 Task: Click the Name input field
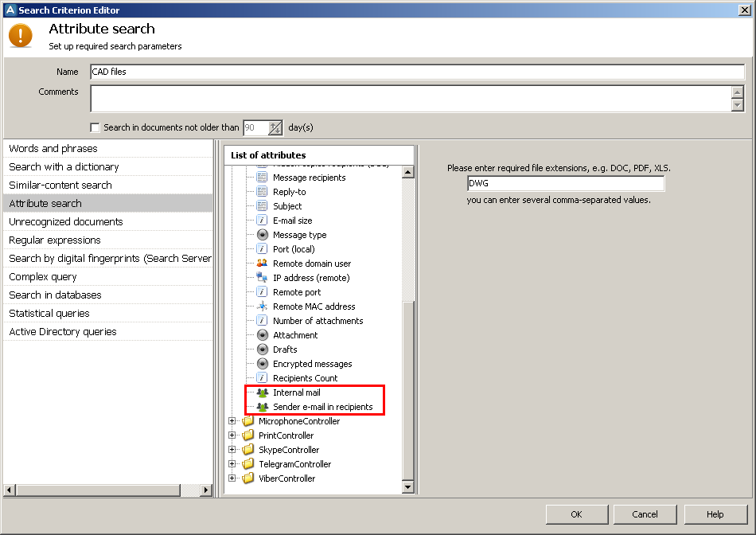(418, 72)
